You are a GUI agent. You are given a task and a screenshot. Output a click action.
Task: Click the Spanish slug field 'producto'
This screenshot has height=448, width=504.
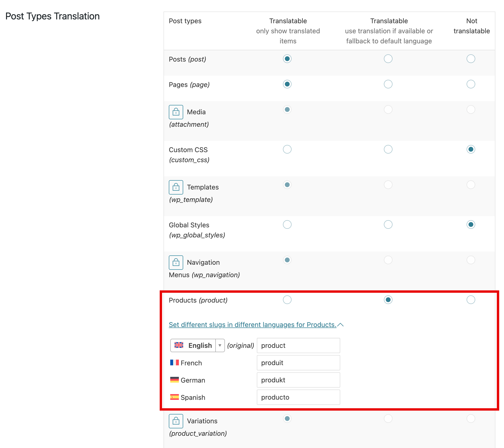tap(298, 397)
